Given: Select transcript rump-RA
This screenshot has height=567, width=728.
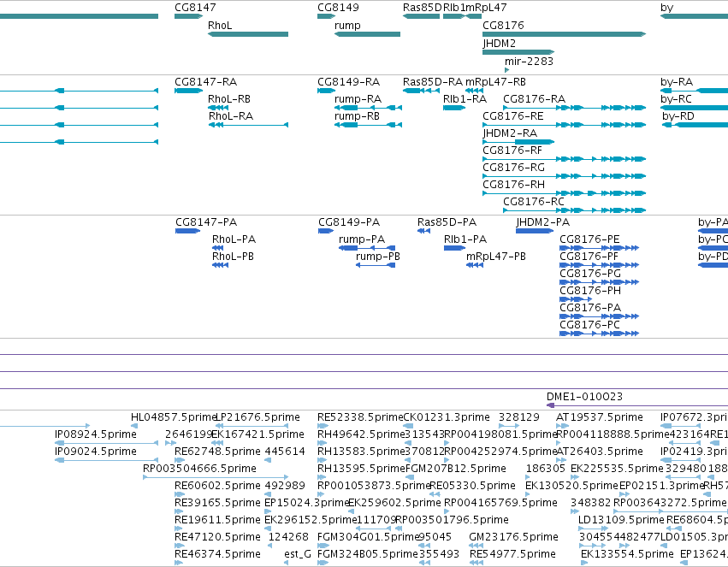Looking at the screenshot, I should pyautogui.click(x=368, y=108).
